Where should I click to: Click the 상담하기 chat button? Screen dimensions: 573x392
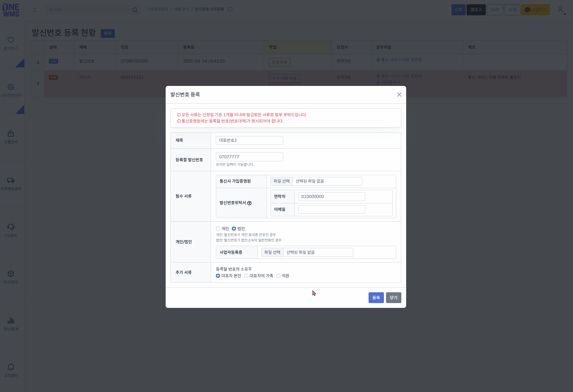(535, 10)
